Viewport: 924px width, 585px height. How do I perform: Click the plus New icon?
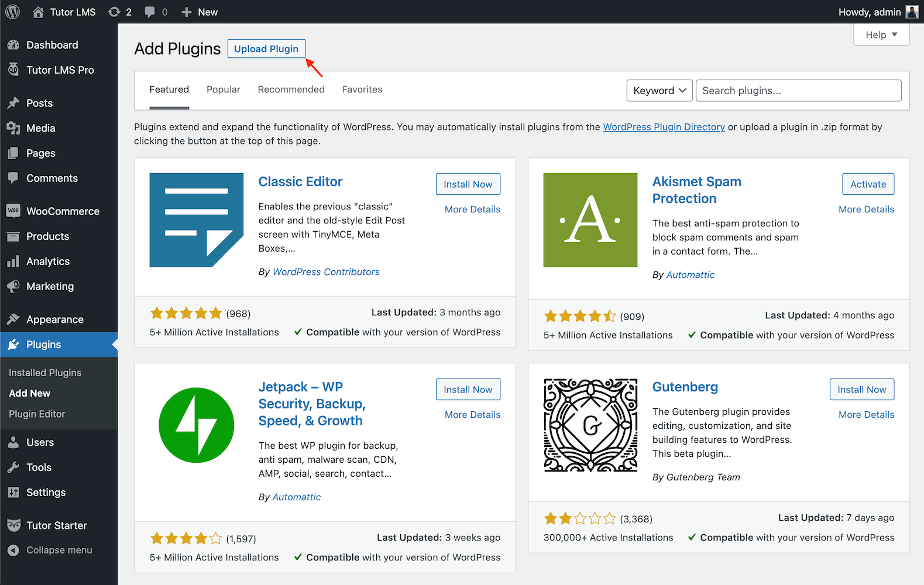187,12
